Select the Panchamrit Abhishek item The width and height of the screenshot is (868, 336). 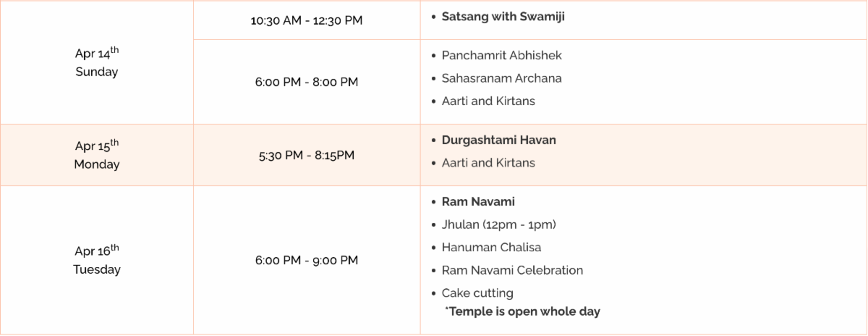pos(501,55)
